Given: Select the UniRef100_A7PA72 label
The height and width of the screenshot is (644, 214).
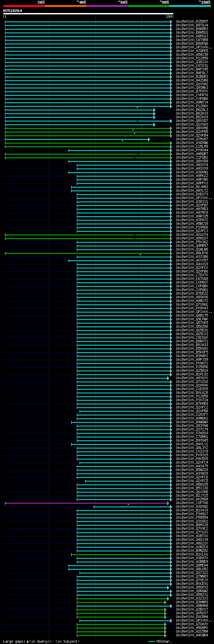Looking at the screenshot, I should (x=192, y=220).
